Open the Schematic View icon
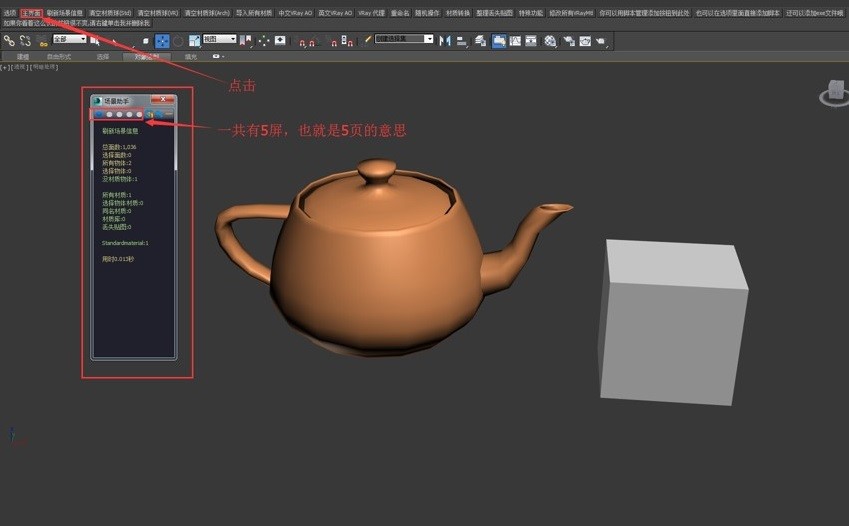849x526 pixels. click(531, 41)
